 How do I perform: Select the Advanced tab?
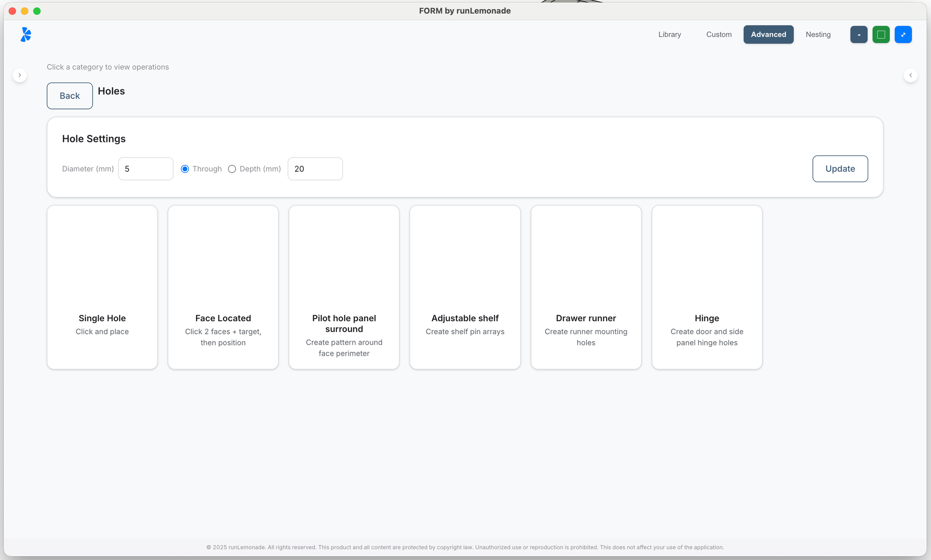click(768, 34)
